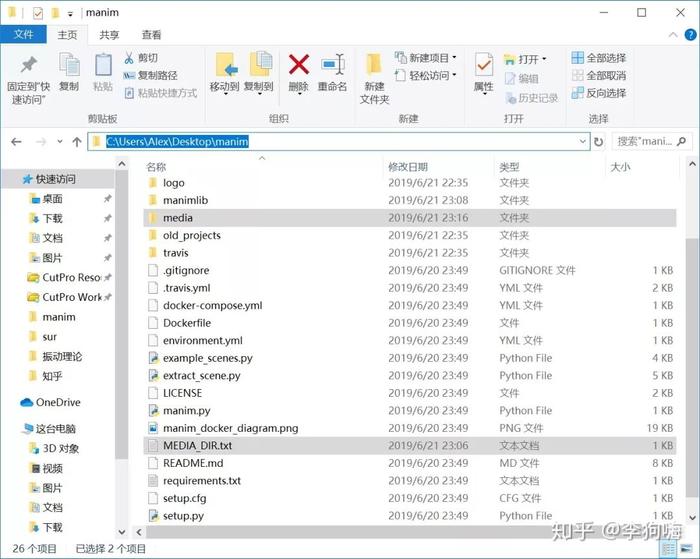The height and width of the screenshot is (559, 700).
Task: Select manim_docker_diagram.png file
Action: click(230, 428)
